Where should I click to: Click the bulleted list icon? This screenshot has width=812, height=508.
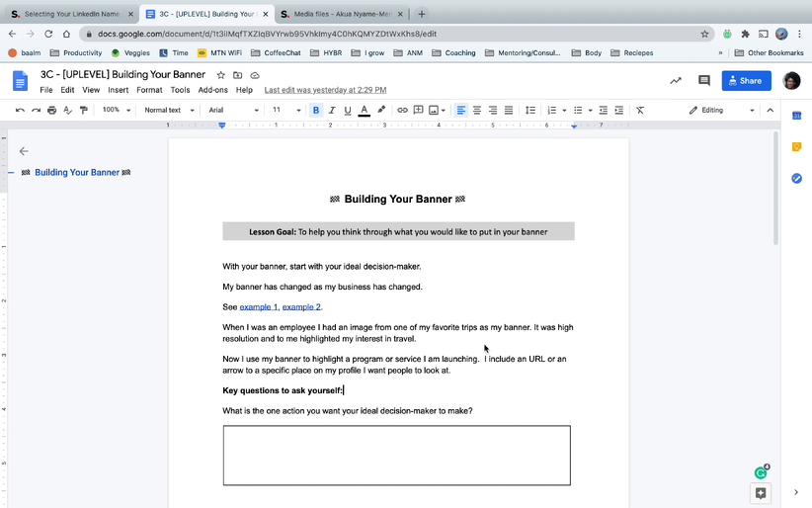578,110
